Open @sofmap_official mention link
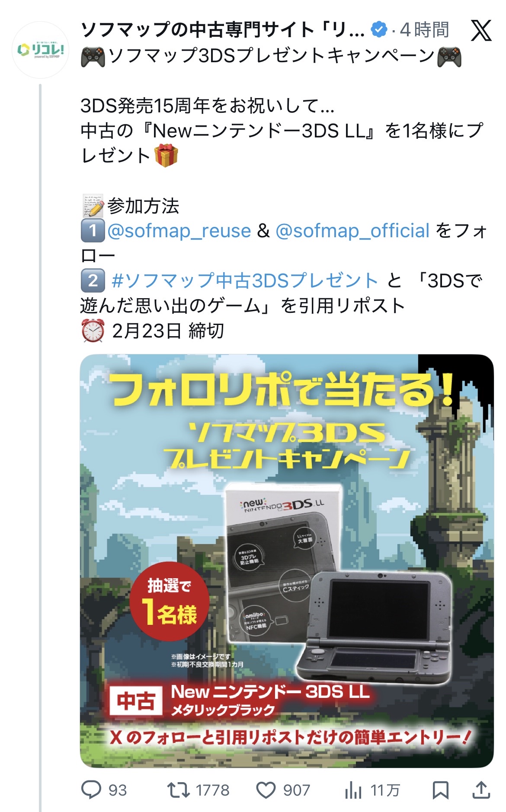The height and width of the screenshot is (812, 506). (352, 231)
